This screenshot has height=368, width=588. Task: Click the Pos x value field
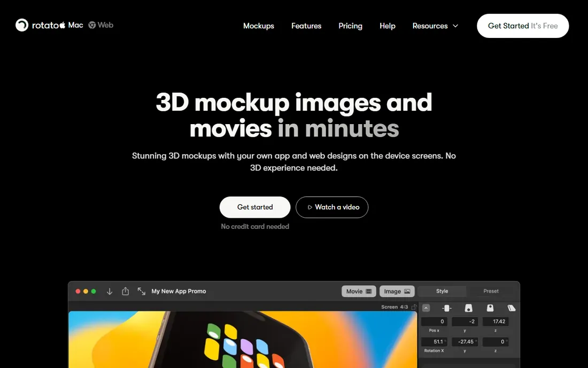coord(434,321)
